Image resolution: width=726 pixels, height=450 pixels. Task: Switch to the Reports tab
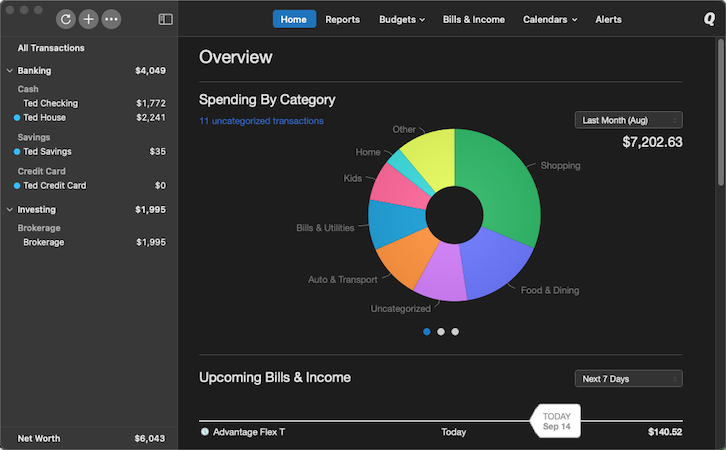(342, 19)
